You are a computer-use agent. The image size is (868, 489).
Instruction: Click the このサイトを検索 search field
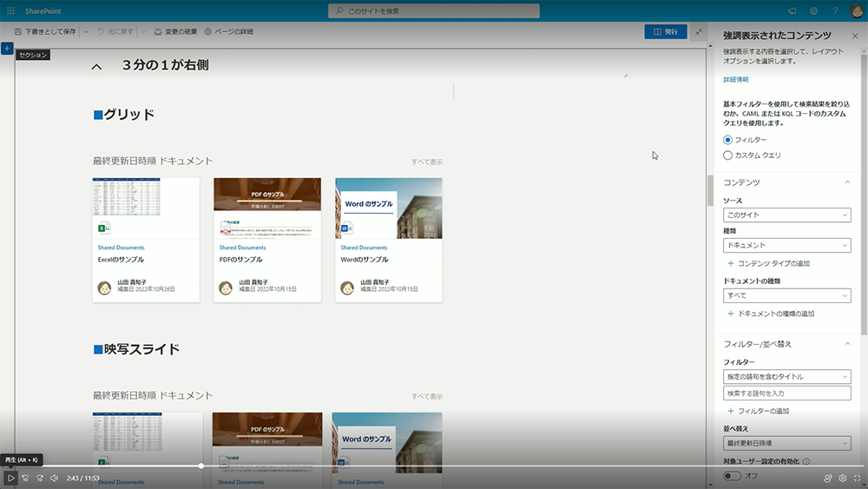[434, 10]
